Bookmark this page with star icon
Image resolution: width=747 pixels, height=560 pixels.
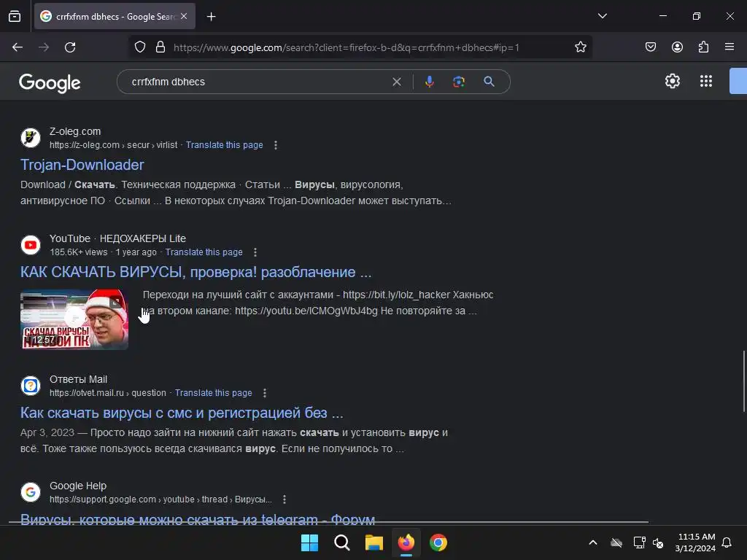click(580, 47)
